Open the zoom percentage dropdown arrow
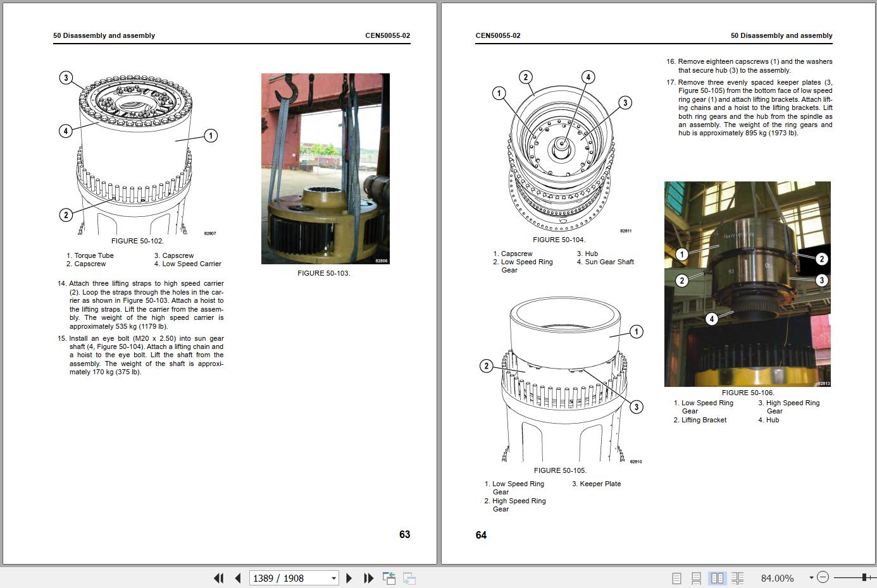 [811, 577]
